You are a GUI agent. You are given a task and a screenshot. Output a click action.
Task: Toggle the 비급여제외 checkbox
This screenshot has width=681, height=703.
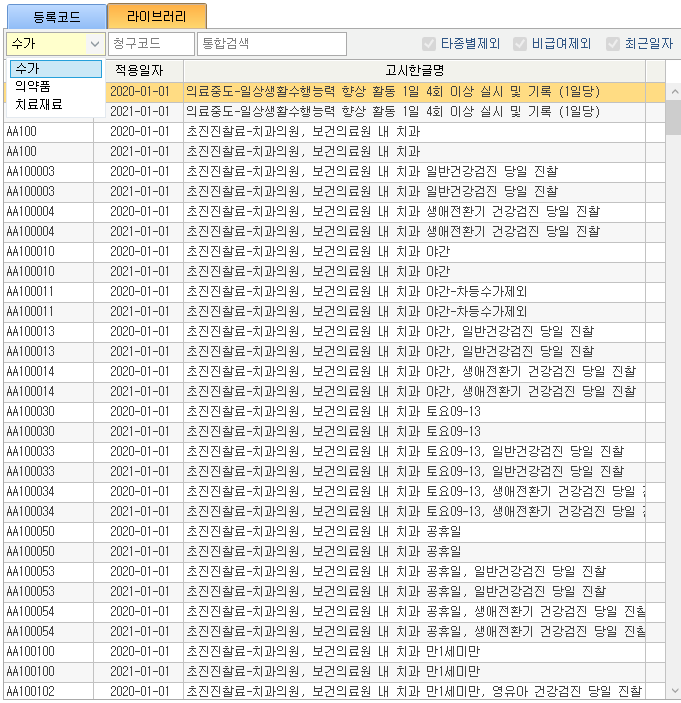click(520, 44)
